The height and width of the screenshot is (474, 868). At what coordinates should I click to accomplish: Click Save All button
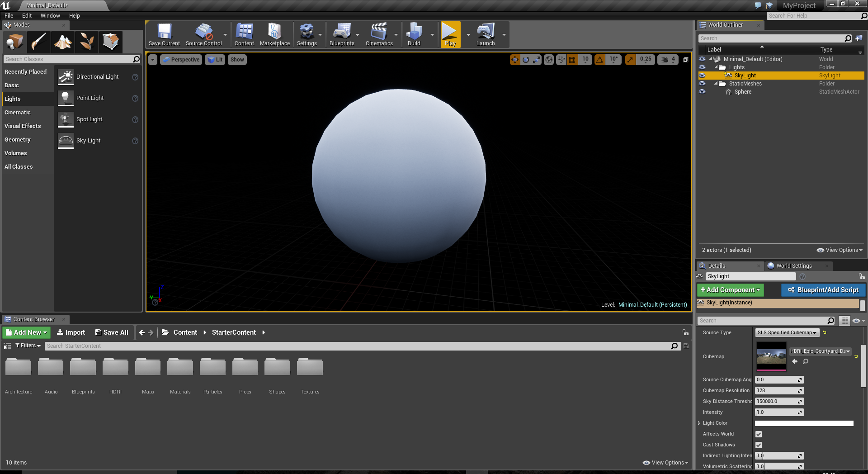coord(112,332)
